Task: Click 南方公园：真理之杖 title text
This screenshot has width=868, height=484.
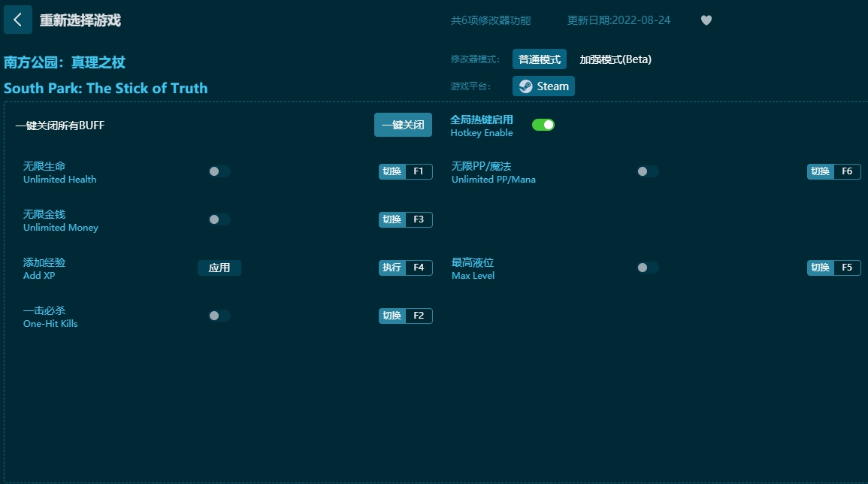Action: (x=65, y=62)
